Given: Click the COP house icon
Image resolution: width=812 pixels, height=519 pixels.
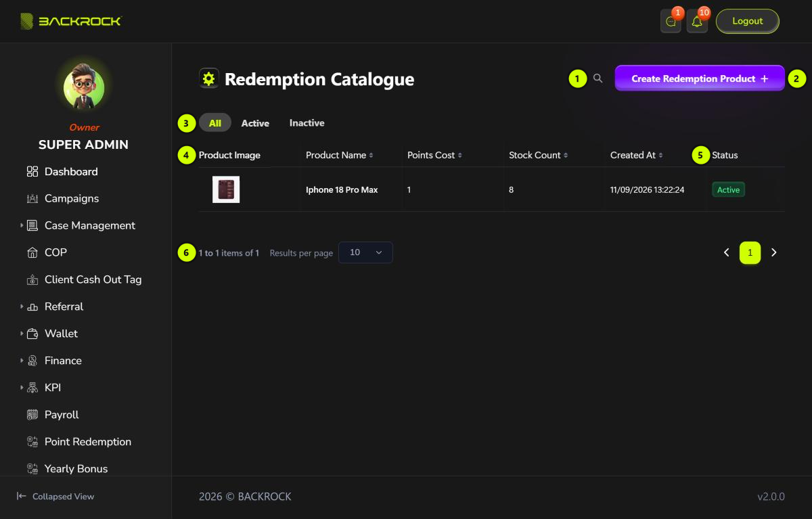Looking at the screenshot, I should click(x=32, y=252).
